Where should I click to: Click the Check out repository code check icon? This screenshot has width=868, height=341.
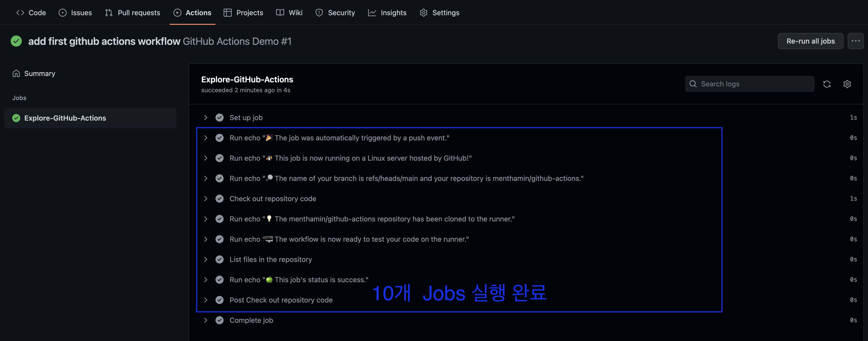(219, 199)
